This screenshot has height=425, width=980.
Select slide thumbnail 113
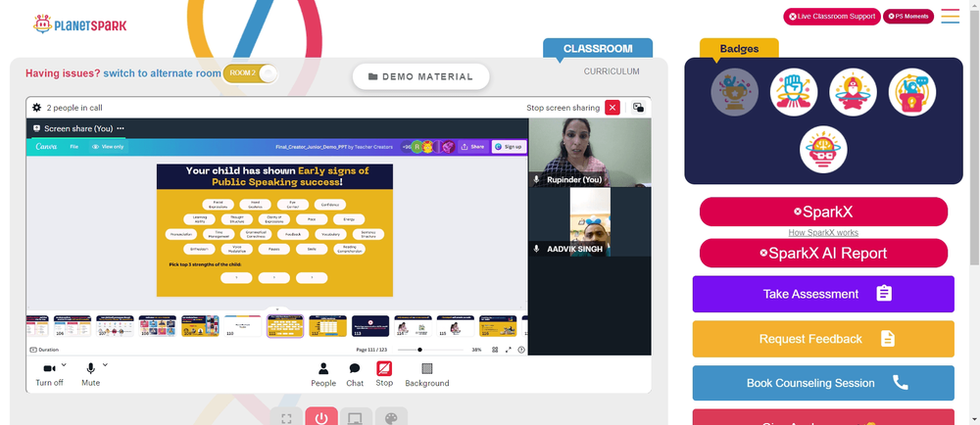click(x=370, y=326)
